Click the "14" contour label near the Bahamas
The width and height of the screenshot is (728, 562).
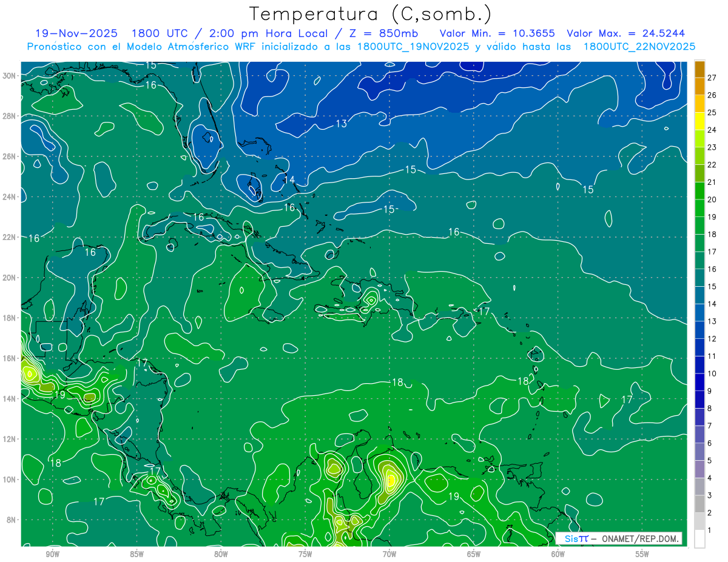click(x=289, y=180)
